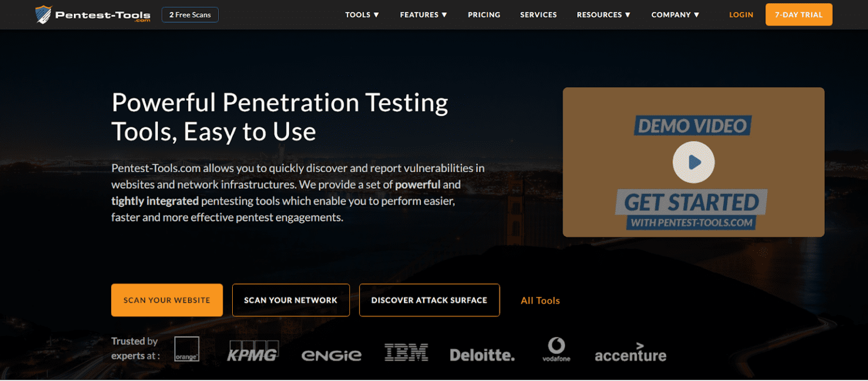Click the Pentest-Tools.com shield logo
Screen dimensions: 868x381
(x=42, y=13)
